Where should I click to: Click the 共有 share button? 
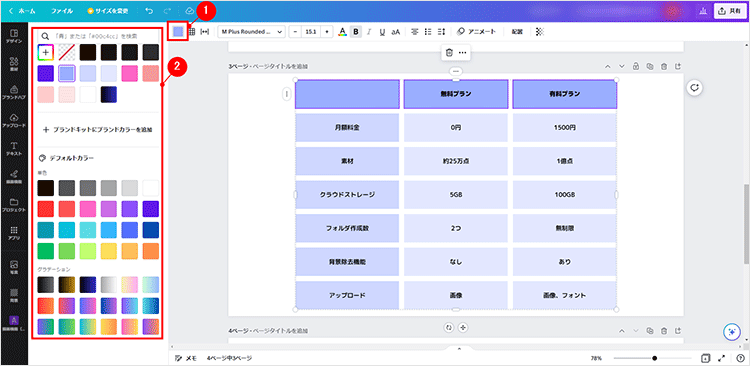coord(729,11)
